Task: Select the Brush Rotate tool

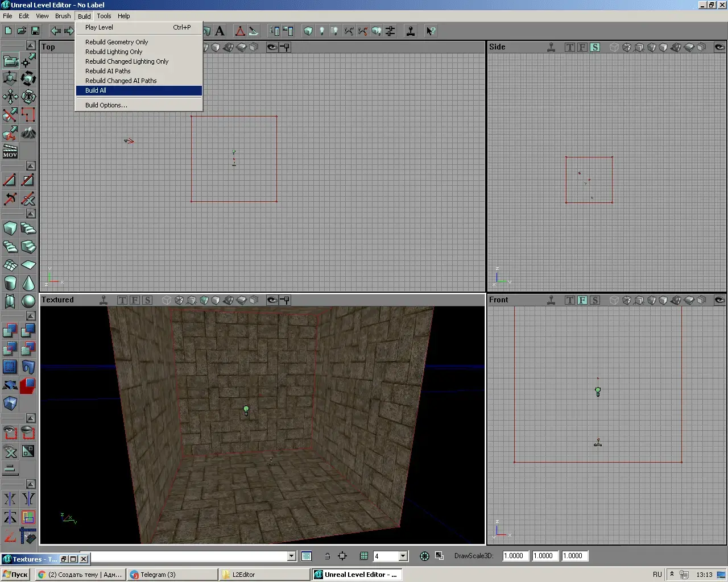Action: tap(28, 78)
